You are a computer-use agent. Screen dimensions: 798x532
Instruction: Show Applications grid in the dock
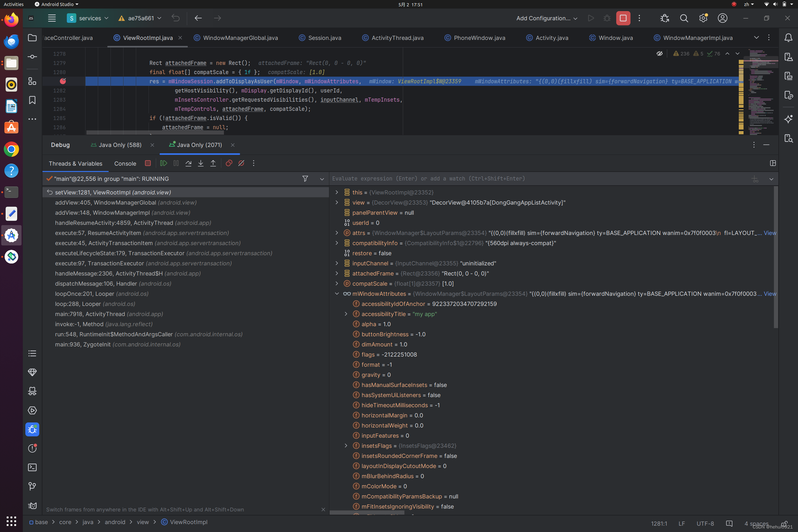(11, 521)
